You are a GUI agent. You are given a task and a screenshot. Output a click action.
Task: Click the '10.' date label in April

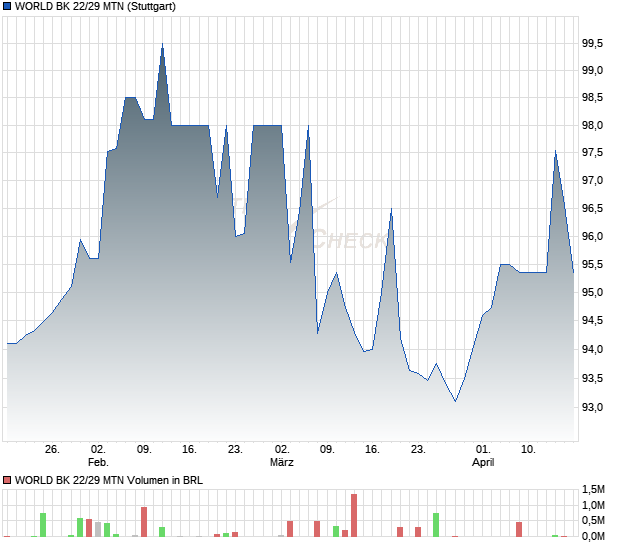pos(528,450)
